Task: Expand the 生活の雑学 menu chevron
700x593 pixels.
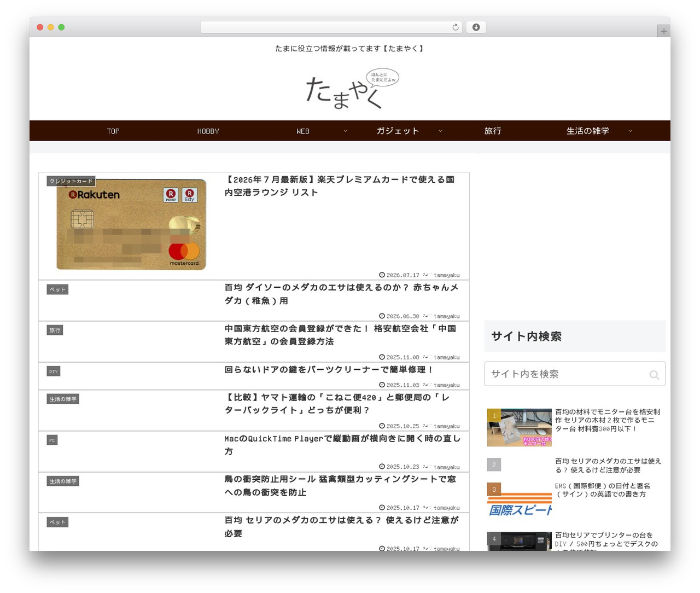Action: pyautogui.click(x=630, y=131)
